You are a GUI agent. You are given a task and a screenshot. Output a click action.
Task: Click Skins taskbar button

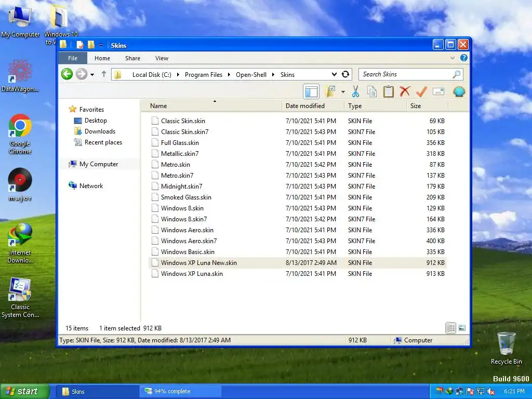tap(97, 392)
